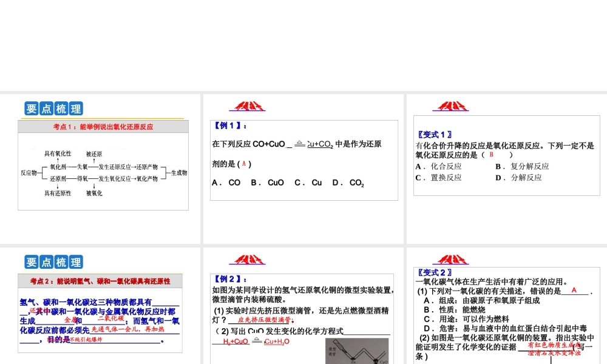Viewport: 607px width, 364px height.
Task: Choose option A. 组成：由碳原子和氧原子组成
Action: click(x=481, y=300)
